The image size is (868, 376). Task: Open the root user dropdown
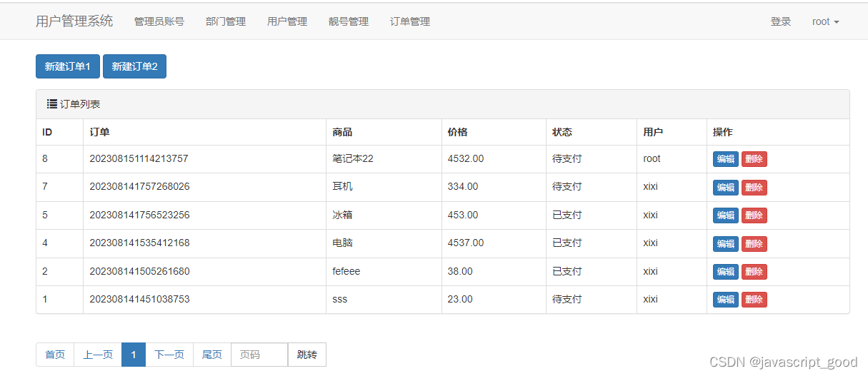click(825, 21)
